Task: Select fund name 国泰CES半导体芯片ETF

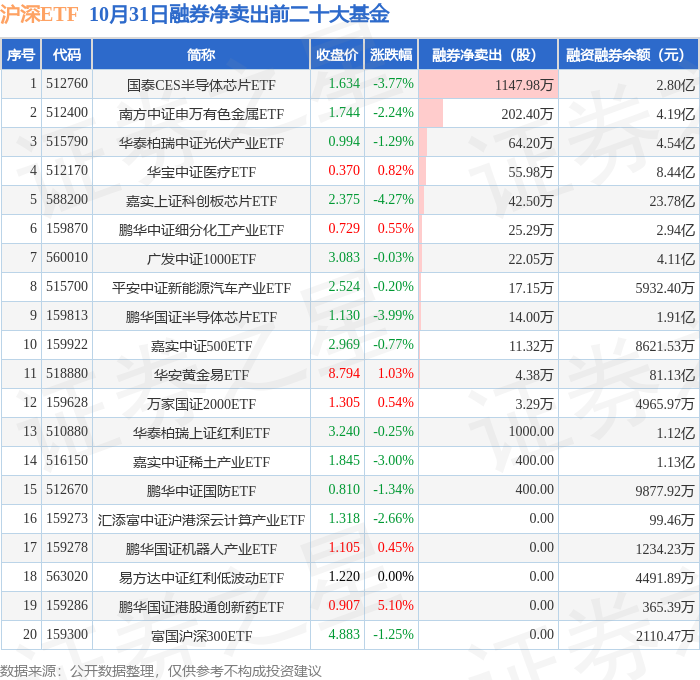Action: coord(201,84)
